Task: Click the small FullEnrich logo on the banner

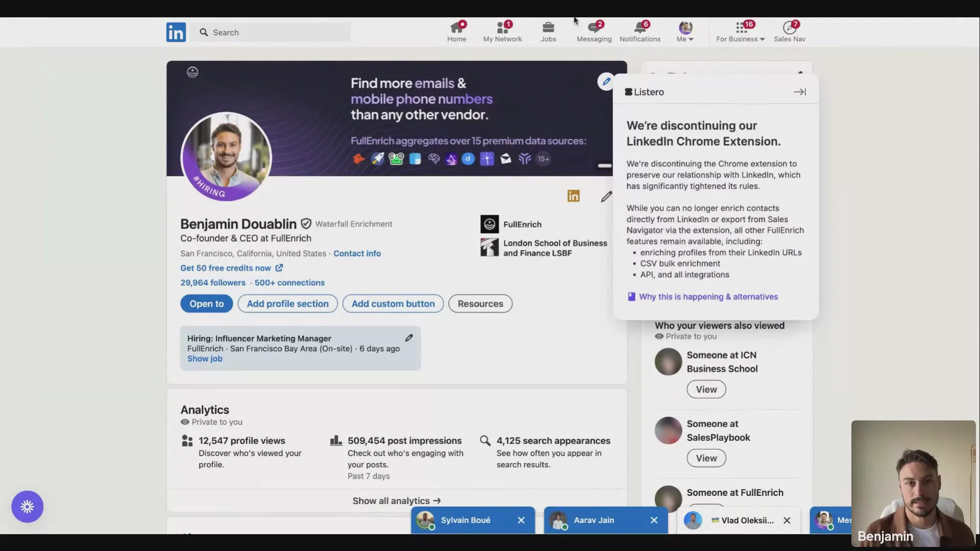Action: click(192, 72)
